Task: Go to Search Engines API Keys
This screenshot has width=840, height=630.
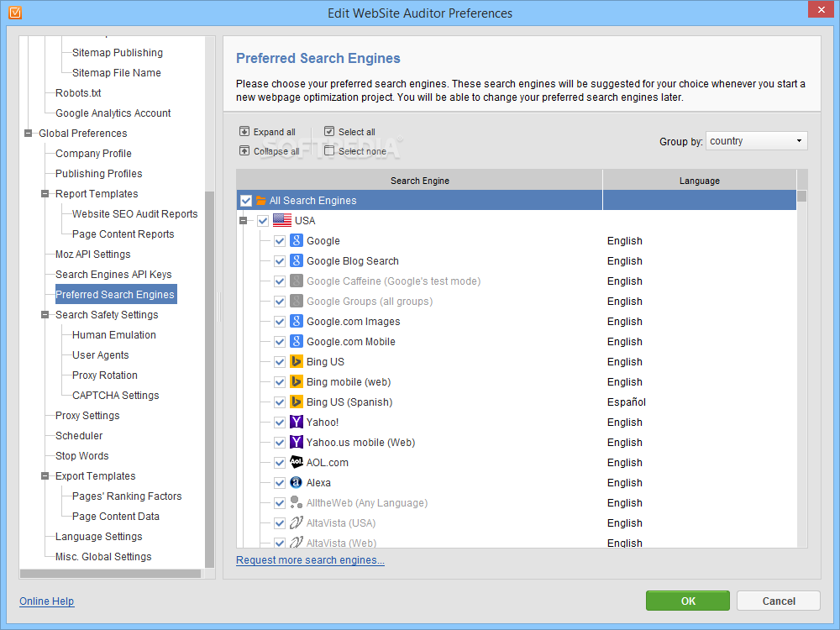Action: click(x=113, y=275)
